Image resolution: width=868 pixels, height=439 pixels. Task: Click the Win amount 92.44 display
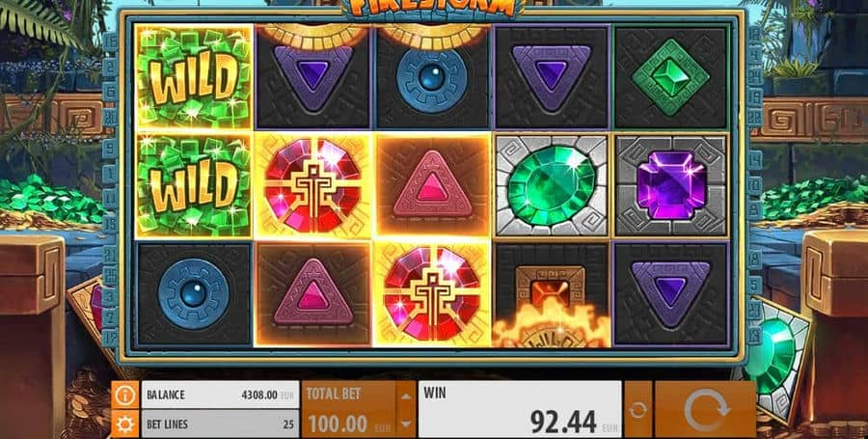pyautogui.click(x=521, y=410)
